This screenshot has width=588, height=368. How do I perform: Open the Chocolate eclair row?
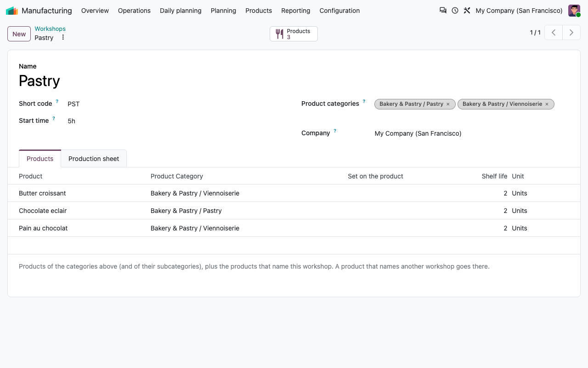click(294, 211)
